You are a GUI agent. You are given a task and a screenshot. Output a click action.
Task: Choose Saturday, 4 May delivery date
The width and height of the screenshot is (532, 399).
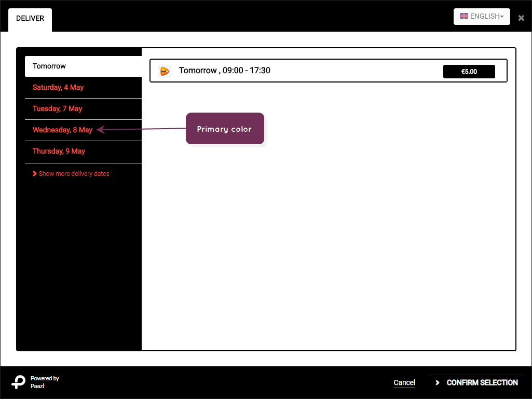click(x=83, y=88)
